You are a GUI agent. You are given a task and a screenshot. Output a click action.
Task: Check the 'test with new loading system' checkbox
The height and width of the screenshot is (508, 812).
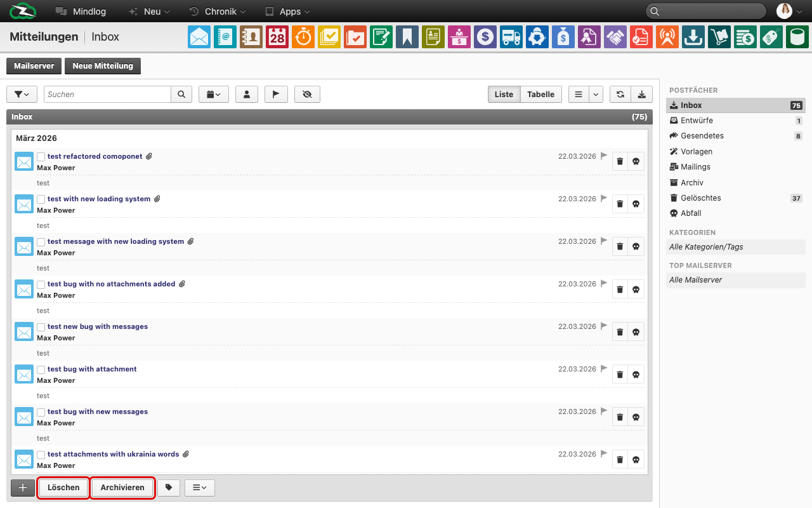41,199
